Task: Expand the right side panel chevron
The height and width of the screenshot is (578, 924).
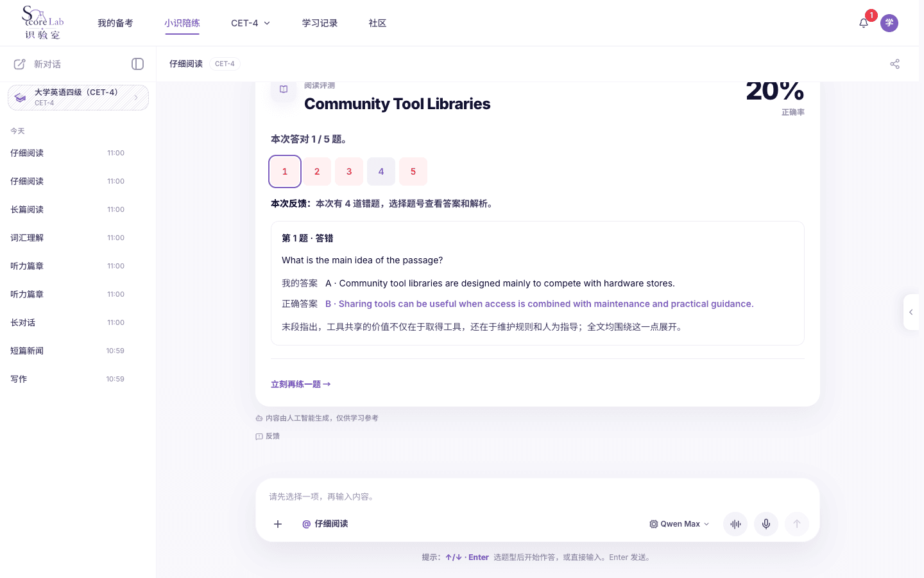Action: [911, 312]
